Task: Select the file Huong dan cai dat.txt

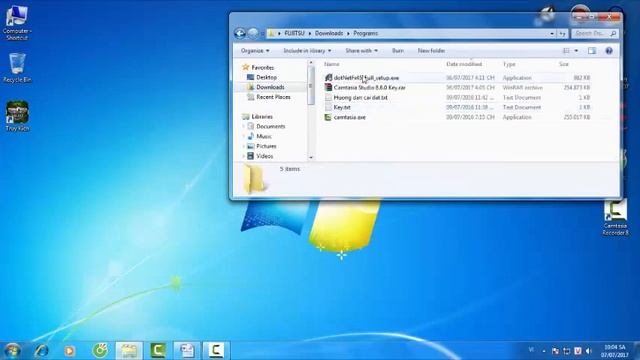Action: [360, 98]
